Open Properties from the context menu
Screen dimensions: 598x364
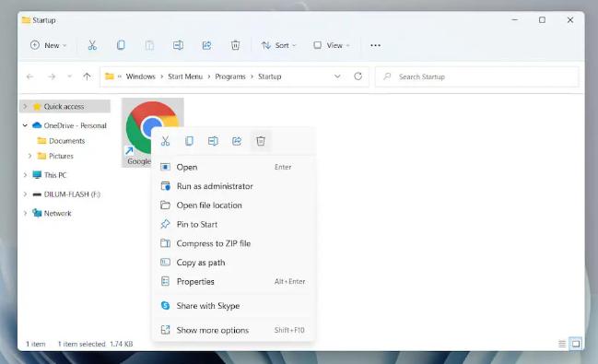click(x=233, y=282)
